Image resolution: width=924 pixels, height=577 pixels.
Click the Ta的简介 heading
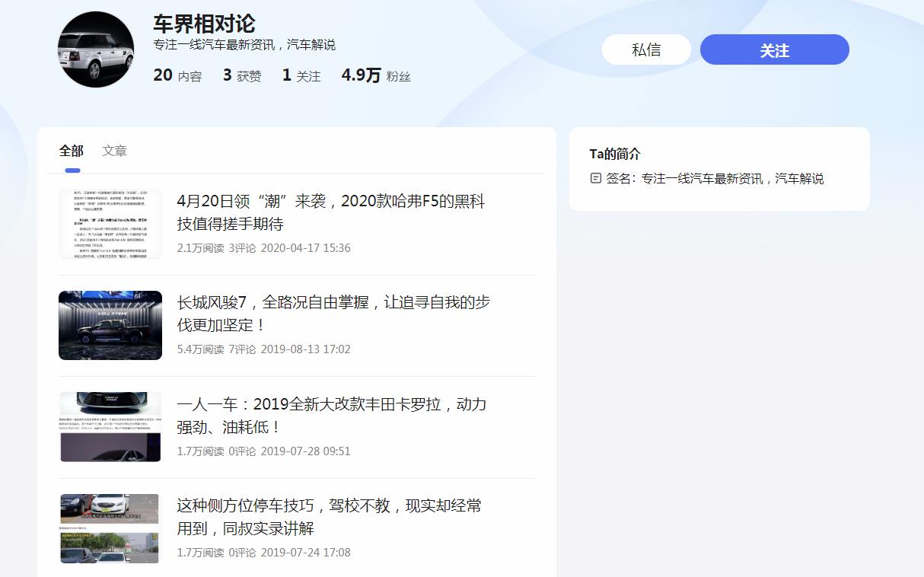coord(615,154)
